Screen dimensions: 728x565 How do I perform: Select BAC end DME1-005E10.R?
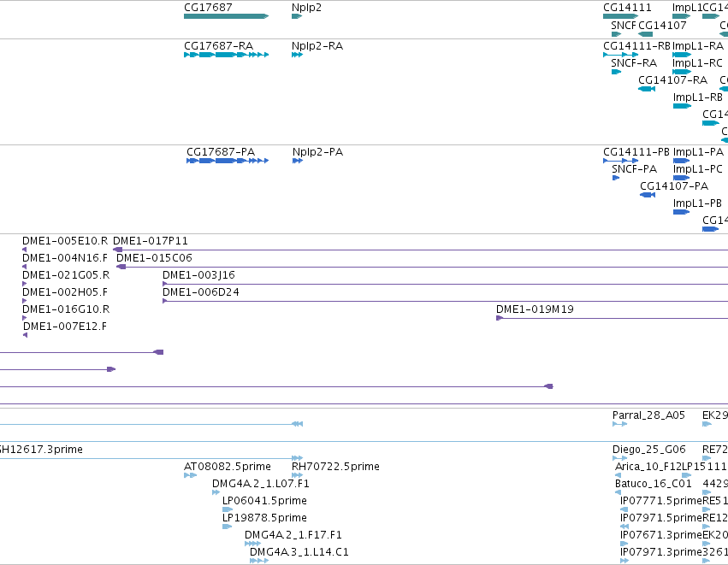[x=25, y=250]
